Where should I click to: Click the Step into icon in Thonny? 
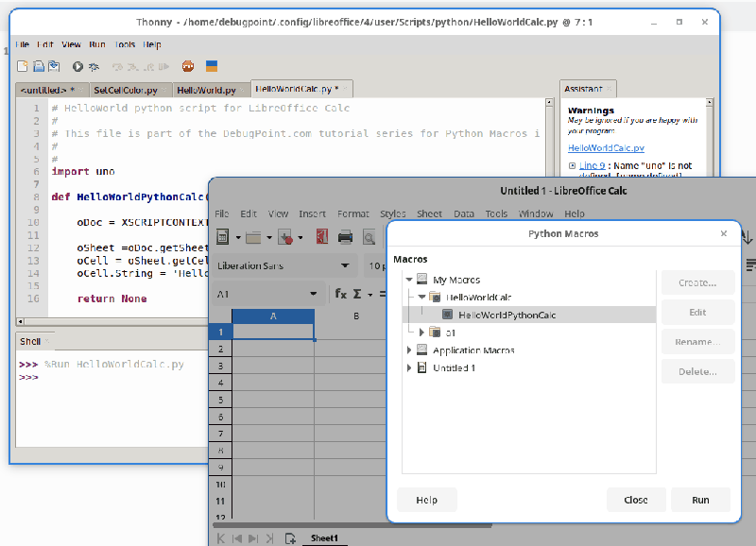point(133,67)
